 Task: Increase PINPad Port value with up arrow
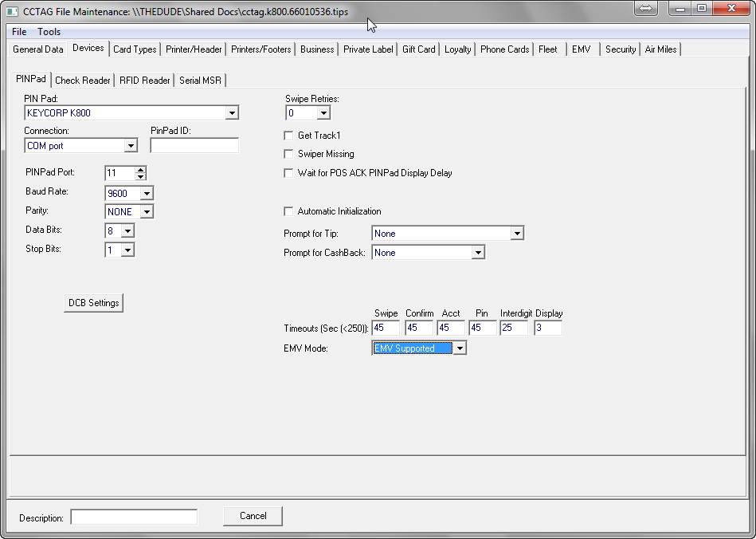(141, 170)
